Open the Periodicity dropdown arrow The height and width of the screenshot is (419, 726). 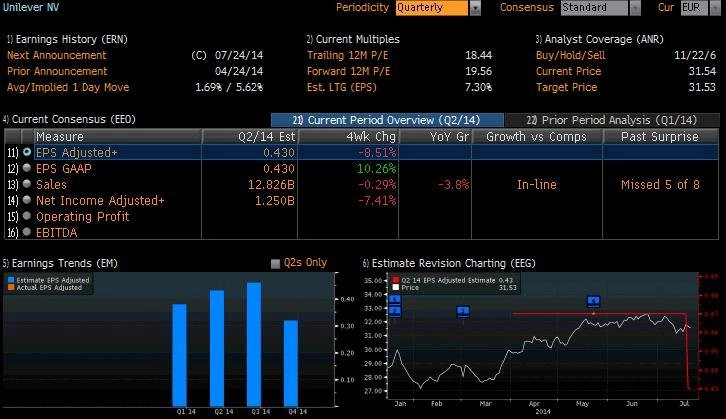click(476, 8)
